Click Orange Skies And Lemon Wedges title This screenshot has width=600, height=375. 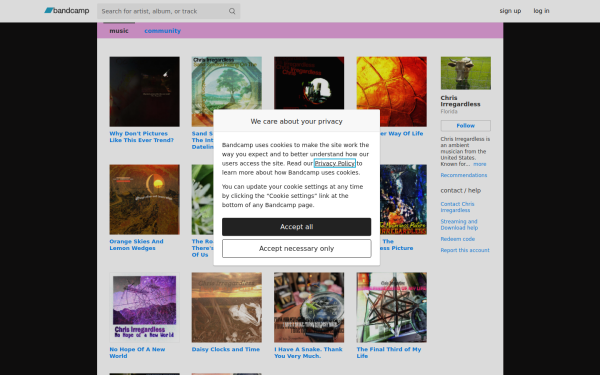tap(136, 245)
